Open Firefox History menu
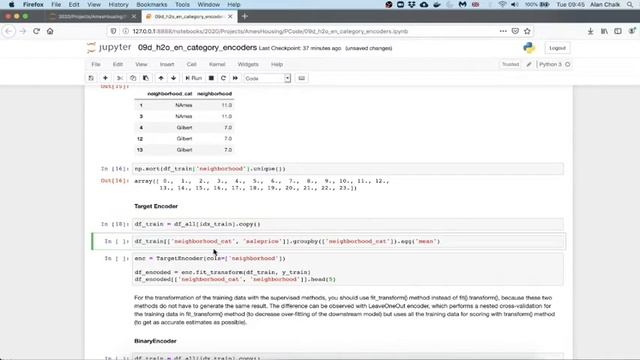Viewport: 640px width, 360px height. [x=118, y=4]
